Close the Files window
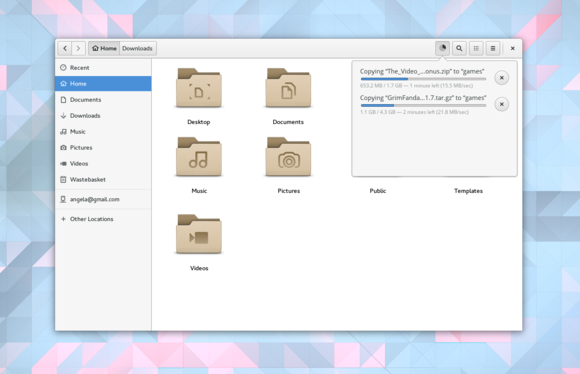Screen dimensions: 580x374 (513, 48)
